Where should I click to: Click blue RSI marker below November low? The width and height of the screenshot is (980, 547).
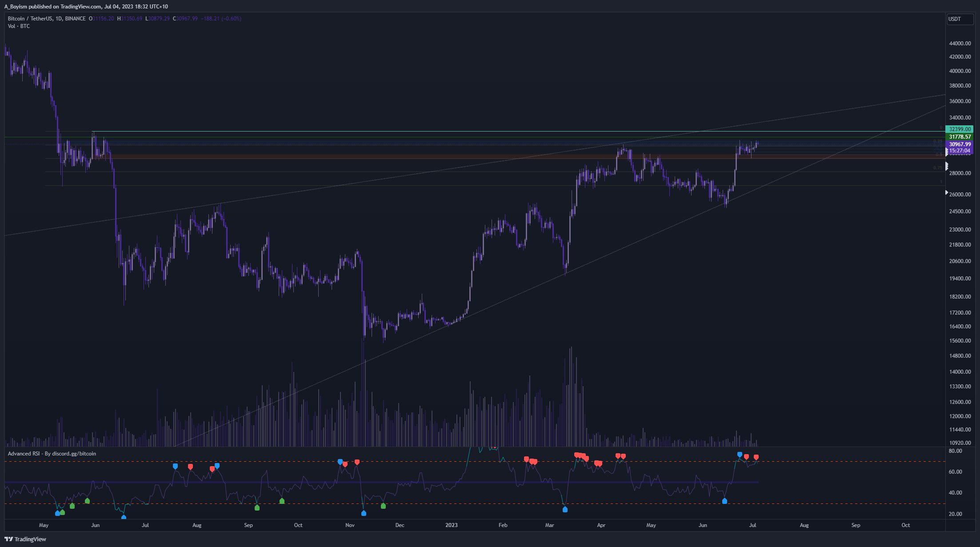[x=364, y=513]
